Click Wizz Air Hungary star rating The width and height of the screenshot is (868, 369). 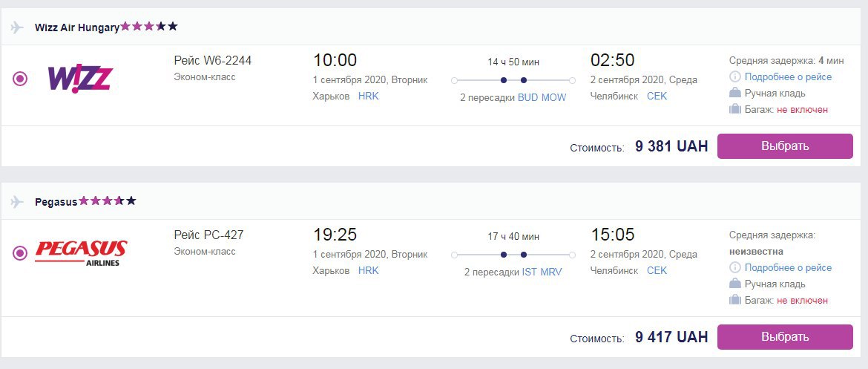pyautogui.click(x=149, y=27)
